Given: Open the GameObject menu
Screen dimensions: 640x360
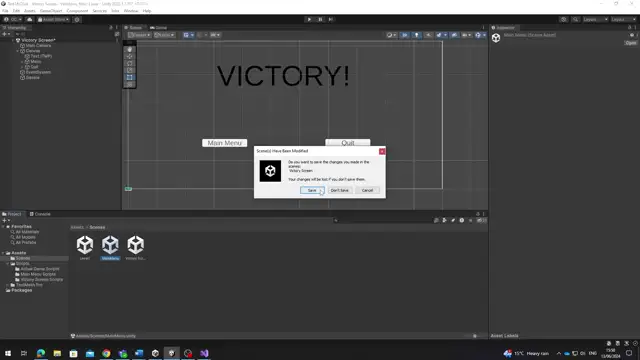Looking at the screenshot, I should [x=51, y=11].
